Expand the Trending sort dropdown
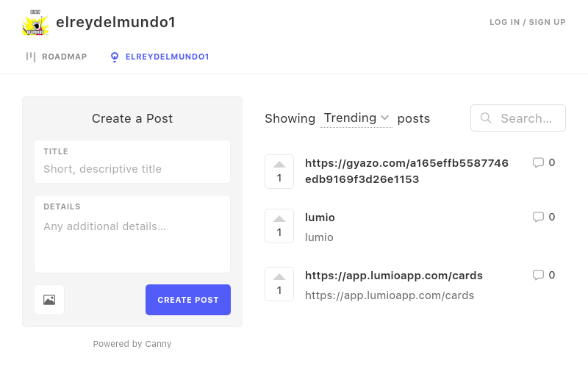Image resolution: width=588 pixels, height=388 pixels. pos(356,118)
